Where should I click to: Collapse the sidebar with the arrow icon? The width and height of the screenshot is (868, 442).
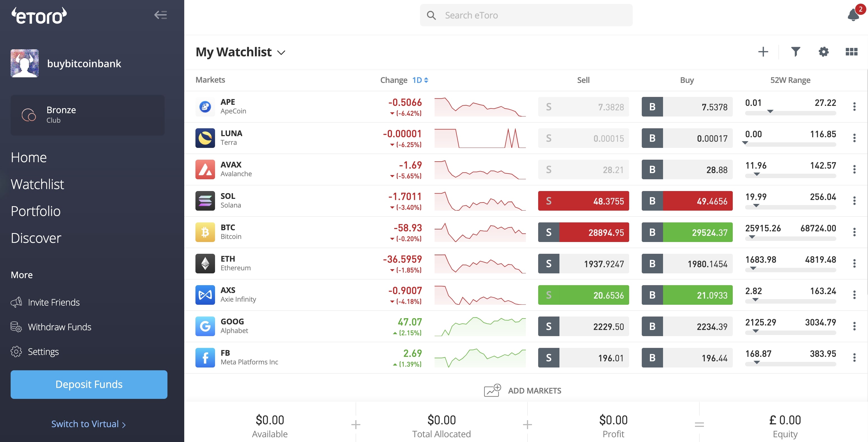tap(161, 15)
